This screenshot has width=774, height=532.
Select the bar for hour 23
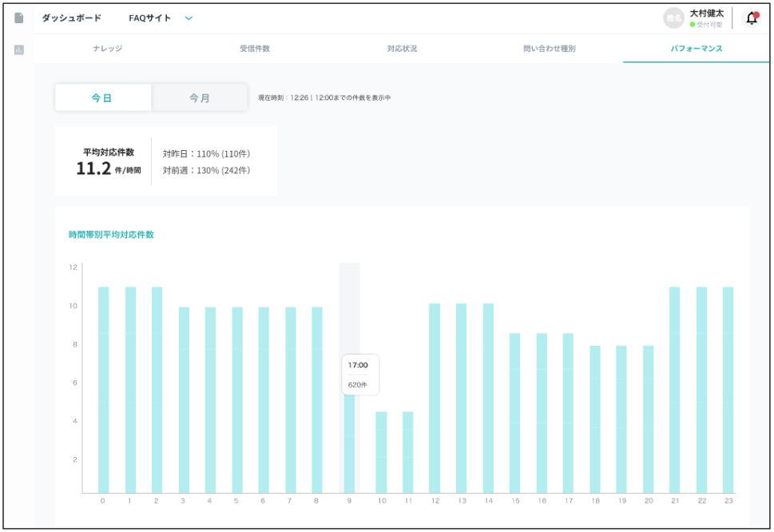(x=728, y=390)
